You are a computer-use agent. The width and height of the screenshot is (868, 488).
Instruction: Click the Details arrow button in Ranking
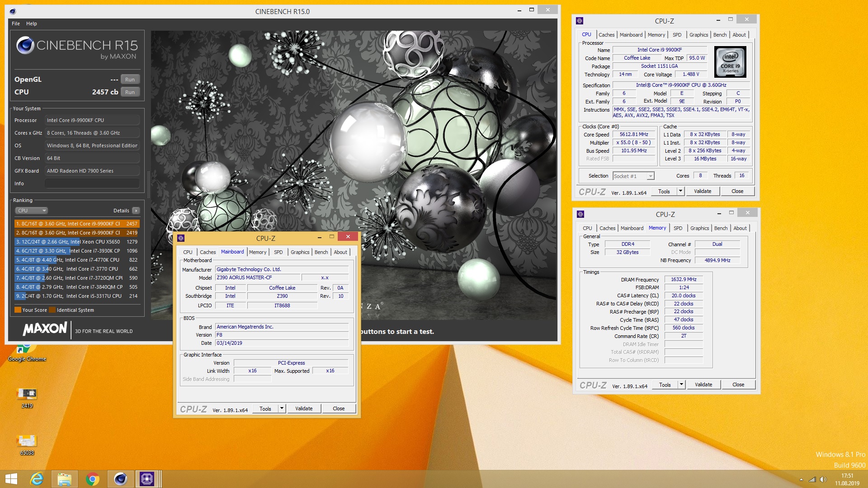pos(136,211)
